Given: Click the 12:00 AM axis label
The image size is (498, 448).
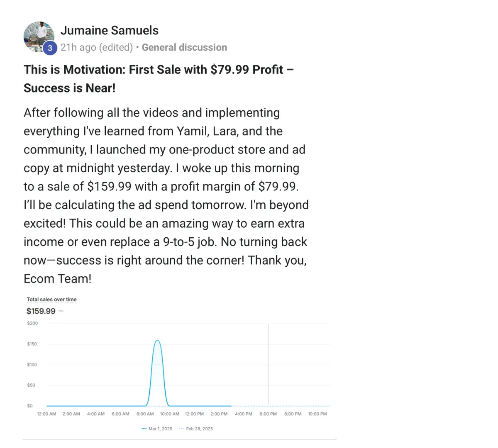Looking at the screenshot, I should click(46, 414).
